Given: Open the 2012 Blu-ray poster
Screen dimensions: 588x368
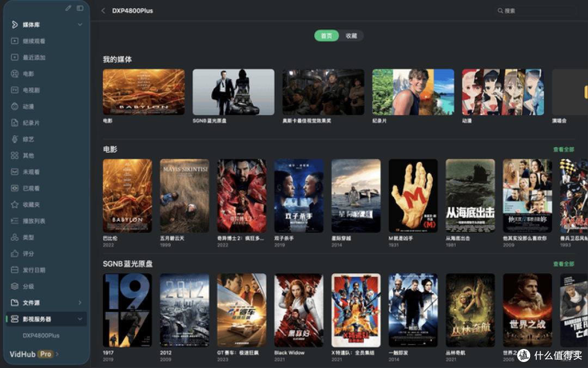Looking at the screenshot, I should 185,310.
